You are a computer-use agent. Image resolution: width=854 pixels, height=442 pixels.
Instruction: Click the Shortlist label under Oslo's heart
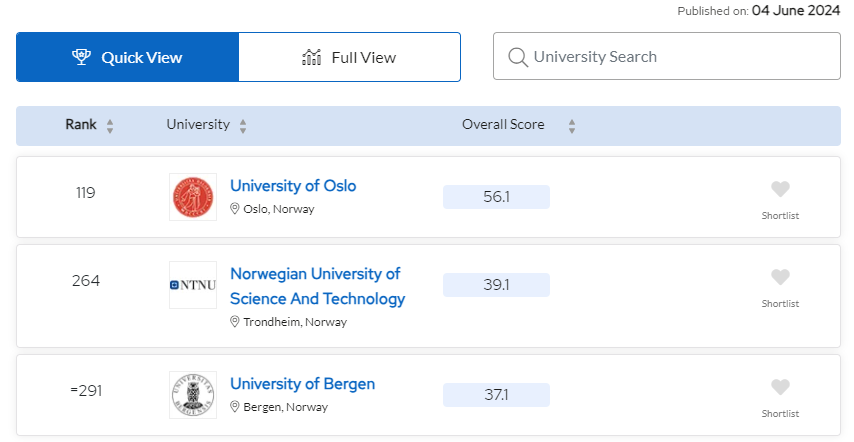[780, 216]
